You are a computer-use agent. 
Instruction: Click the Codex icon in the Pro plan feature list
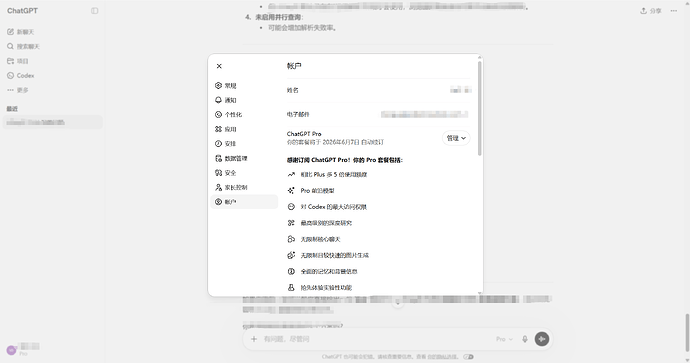tap(291, 207)
